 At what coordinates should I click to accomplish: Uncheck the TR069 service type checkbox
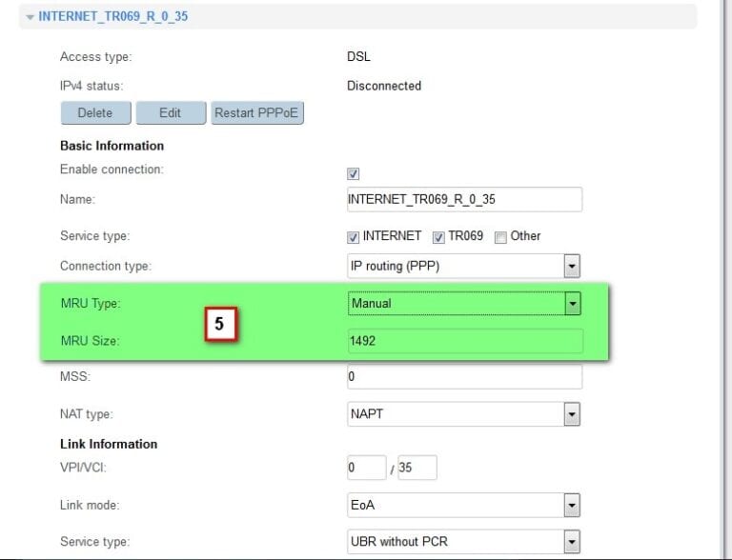click(439, 237)
